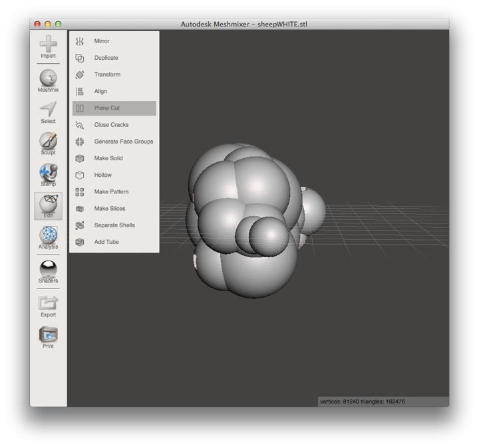Open the Sculpt brushes tool
Image resolution: width=479 pixels, height=448 pixels.
click(48, 143)
